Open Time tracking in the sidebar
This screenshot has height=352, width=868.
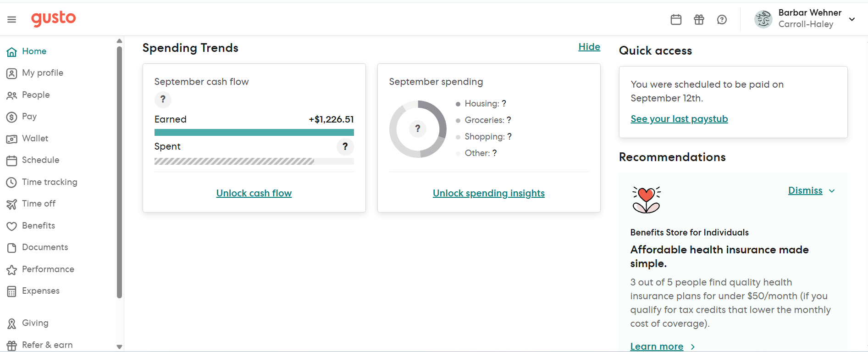tap(49, 182)
